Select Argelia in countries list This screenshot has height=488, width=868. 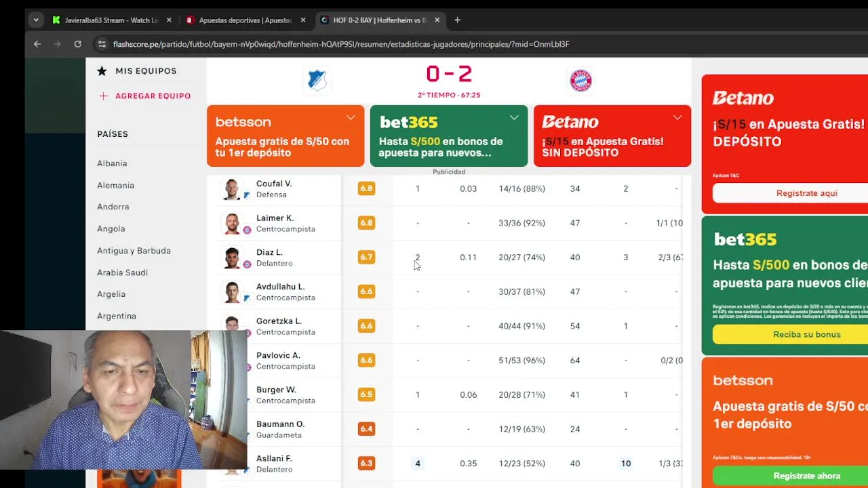click(x=111, y=294)
